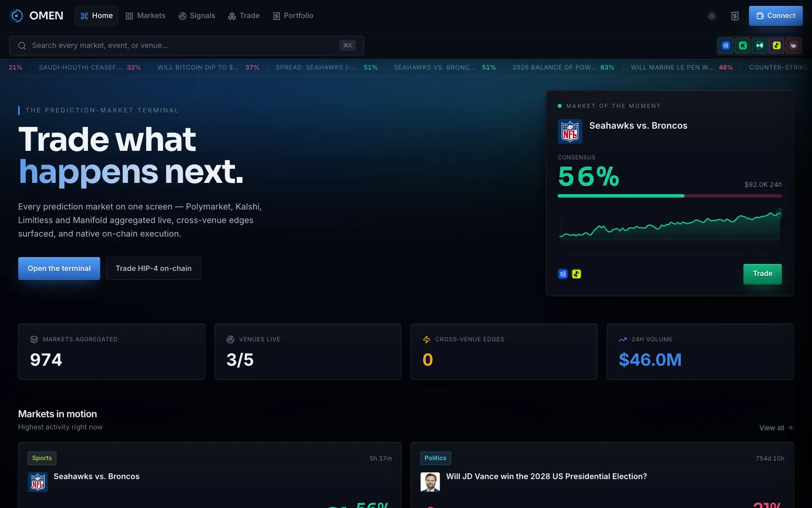Open the WILL MARINE LE PEN W... ticker item
The width and height of the screenshot is (812, 508).
pos(682,67)
